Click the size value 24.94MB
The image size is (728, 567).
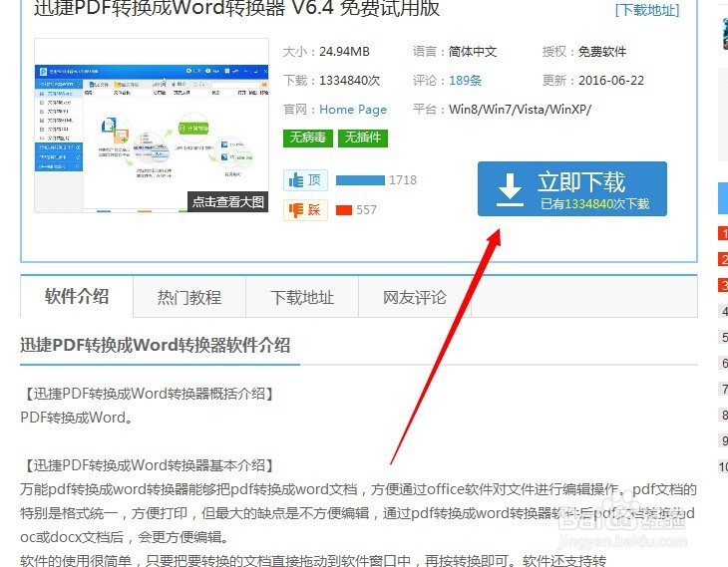coord(344,52)
